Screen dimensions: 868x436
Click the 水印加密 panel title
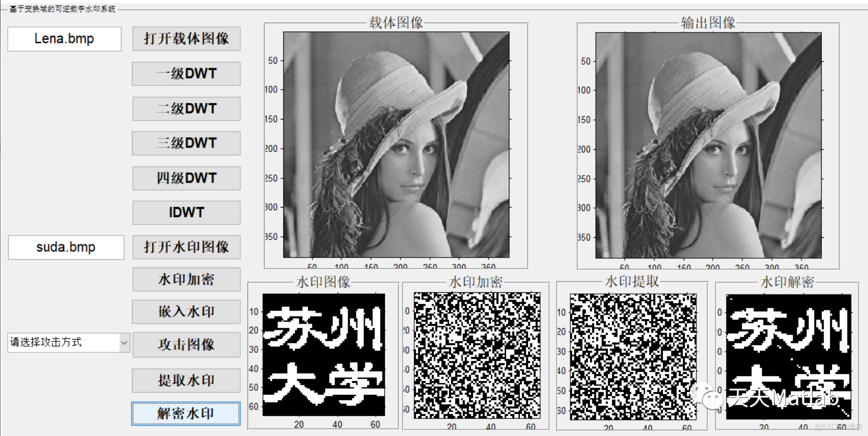tap(476, 282)
